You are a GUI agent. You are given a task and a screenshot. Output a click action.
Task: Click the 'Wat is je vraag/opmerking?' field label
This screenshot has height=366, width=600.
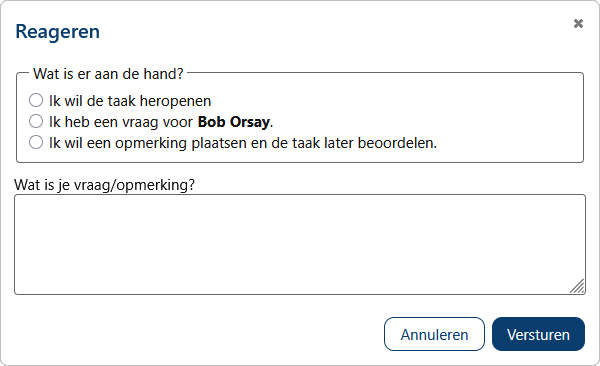click(x=104, y=185)
